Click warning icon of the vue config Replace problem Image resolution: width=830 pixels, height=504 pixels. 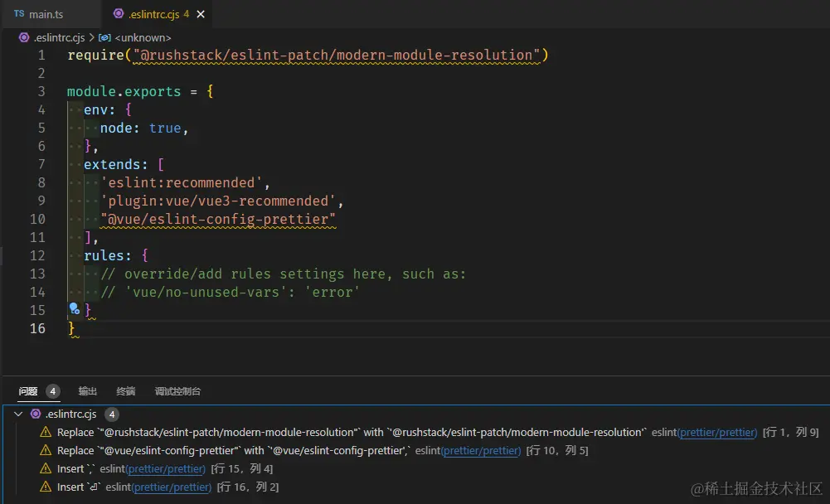pos(46,450)
